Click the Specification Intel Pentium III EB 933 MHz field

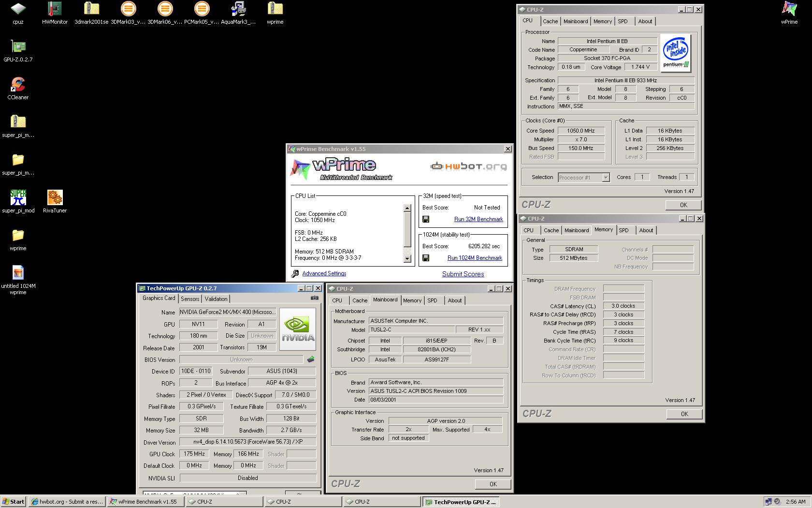pyautogui.click(x=626, y=80)
